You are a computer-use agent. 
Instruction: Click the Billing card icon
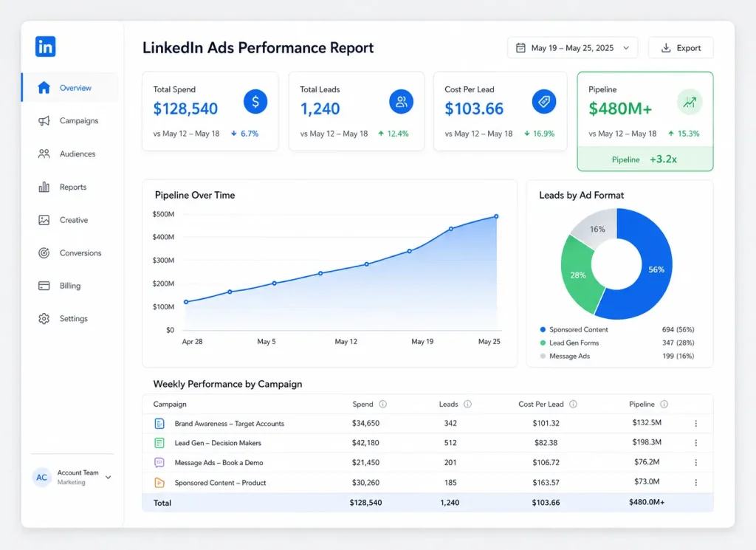pyautogui.click(x=44, y=286)
